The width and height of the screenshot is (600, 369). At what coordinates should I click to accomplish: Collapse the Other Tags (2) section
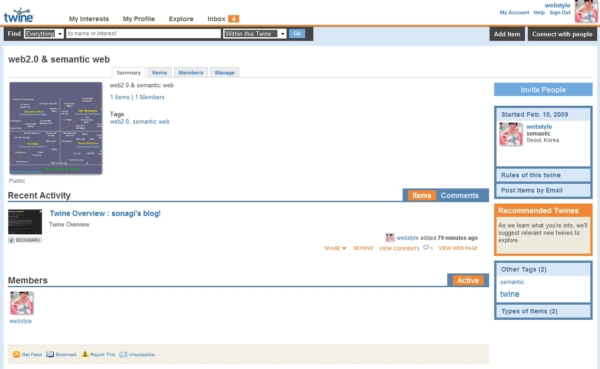(543, 269)
